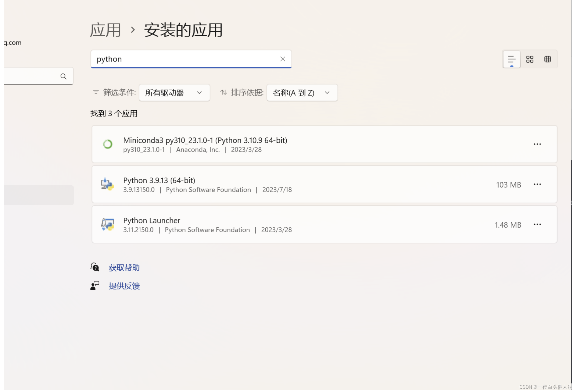Open the 获取帮助 help link

point(124,268)
